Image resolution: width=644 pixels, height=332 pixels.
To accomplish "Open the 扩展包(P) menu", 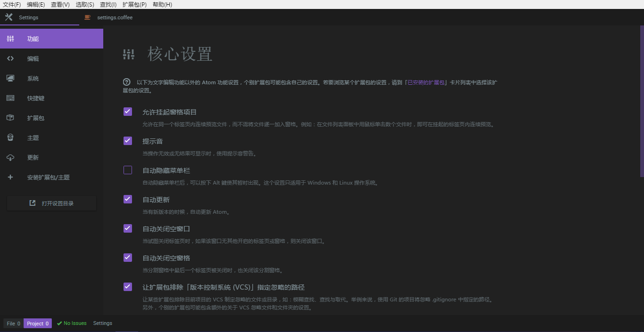I will (134, 4).
